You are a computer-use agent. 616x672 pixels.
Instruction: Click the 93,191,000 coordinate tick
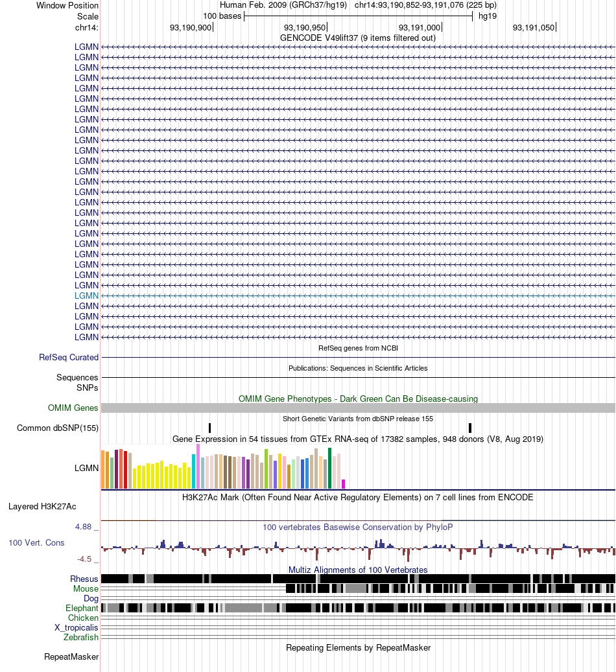420,27
